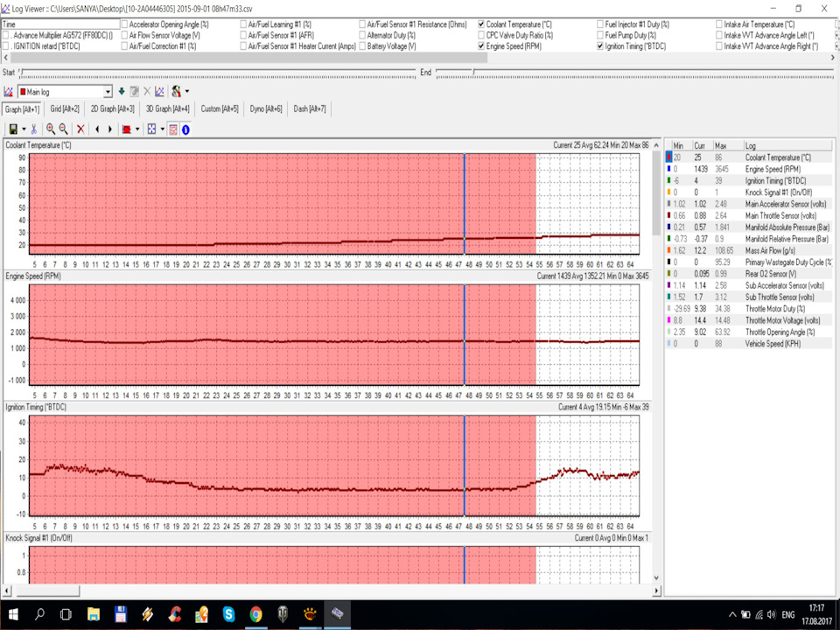The image size is (840, 630).
Task: Disable the Ignition Timing (°BTDC) checkbox
Action: click(600, 45)
